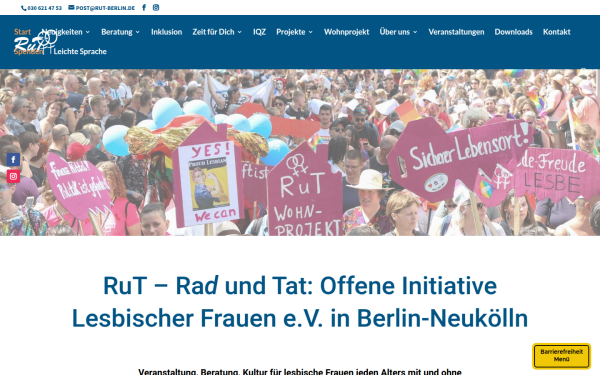Open the Über uns menu item
The image size is (600, 375).
[395, 32]
